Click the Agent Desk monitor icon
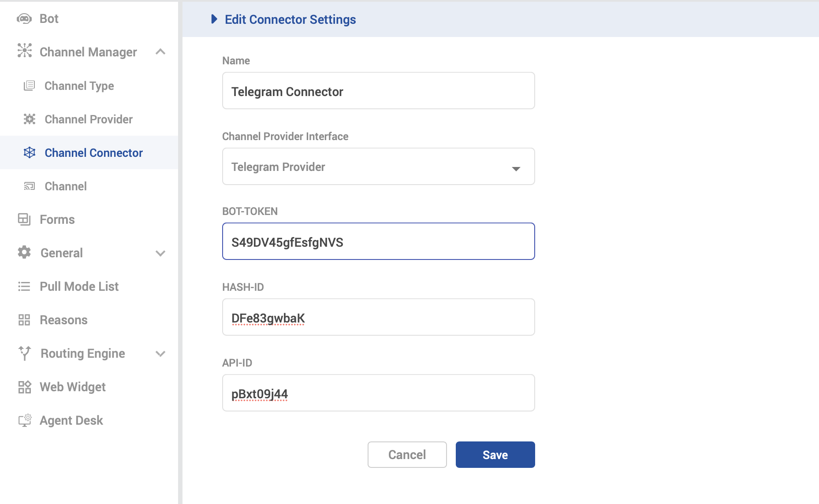The image size is (819, 504). click(25, 420)
